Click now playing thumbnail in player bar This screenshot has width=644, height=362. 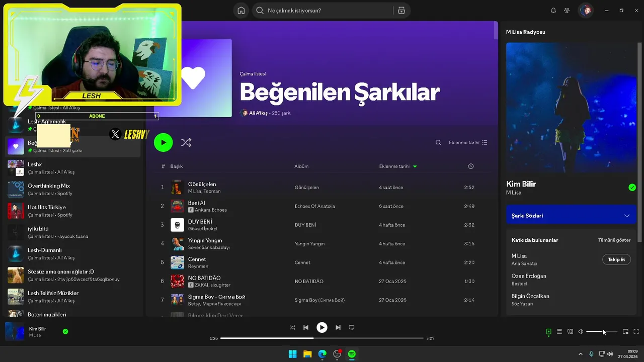[x=15, y=331]
